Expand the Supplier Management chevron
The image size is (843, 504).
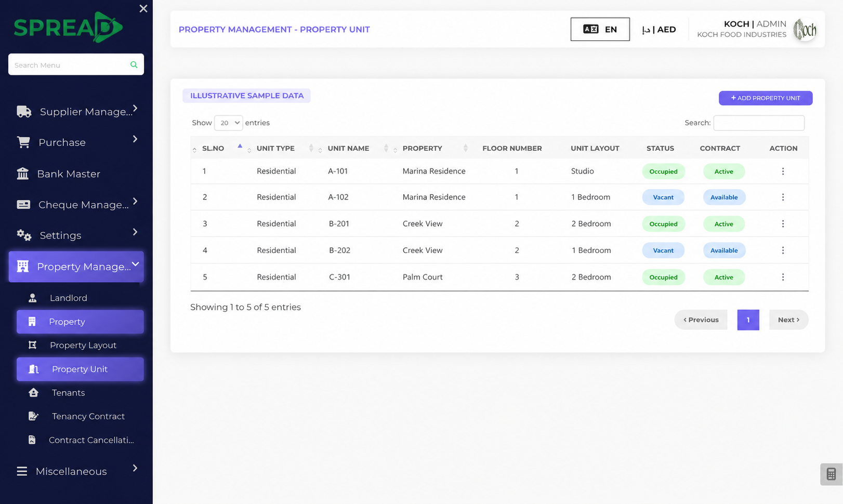[x=135, y=108]
